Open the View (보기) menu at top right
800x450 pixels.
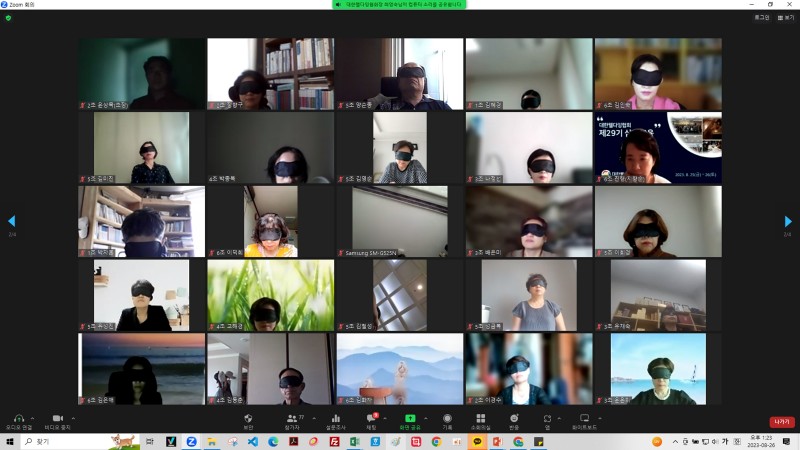(786, 17)
